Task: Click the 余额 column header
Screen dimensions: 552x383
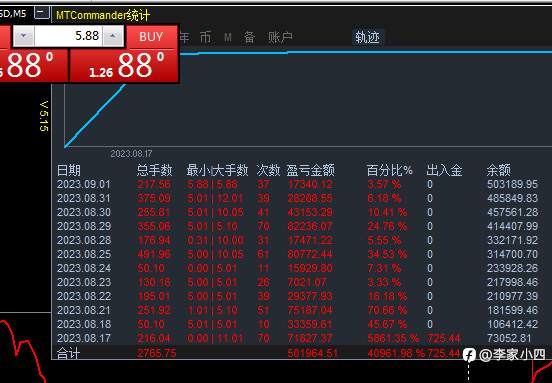Action: pyautogui.click(x=498, y=170)
